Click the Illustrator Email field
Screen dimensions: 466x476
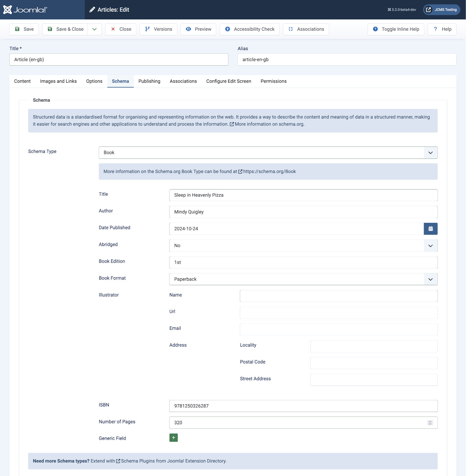click(x=338, y=330)
